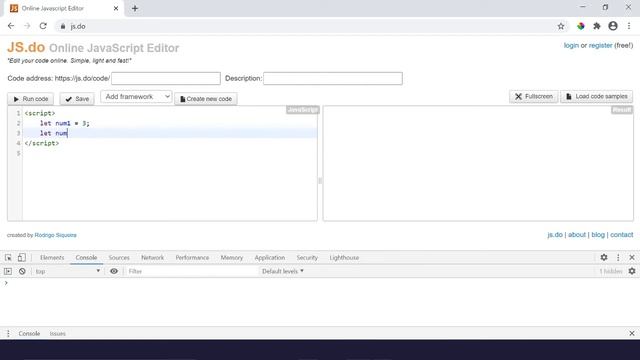This screenshot has width=640, height=360.
Task: Click Create new code button
Action: coord(206,99)
